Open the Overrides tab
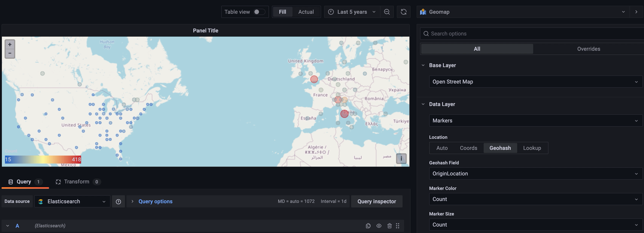Viewport: 644px width, 233px height. 588,49
